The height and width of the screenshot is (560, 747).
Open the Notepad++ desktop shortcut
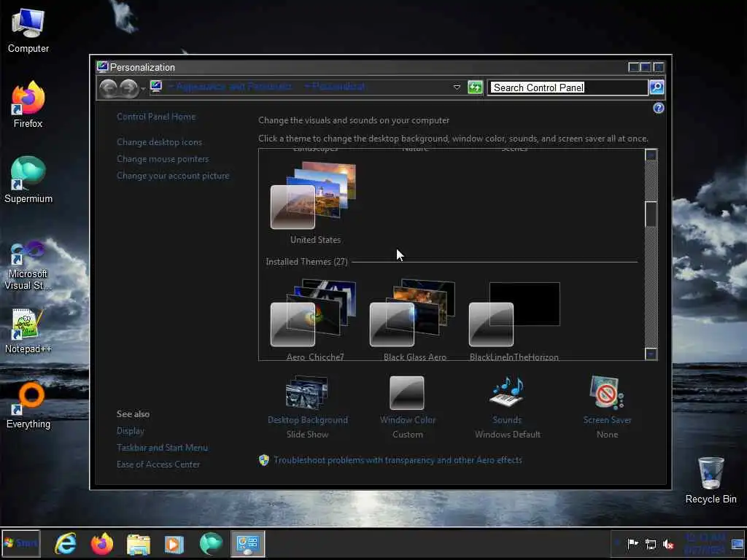tap(28, 331)
